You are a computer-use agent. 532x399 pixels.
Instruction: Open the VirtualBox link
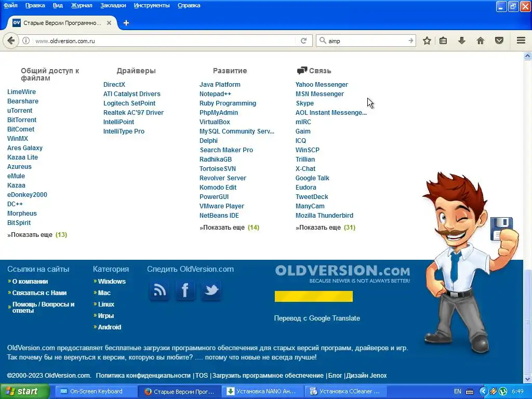[215, 122]
